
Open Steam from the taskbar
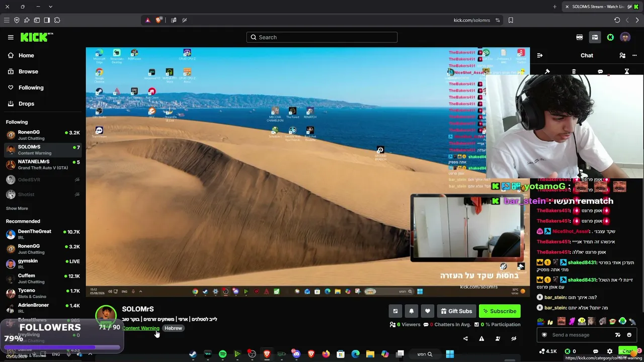(x=193, y=354)
